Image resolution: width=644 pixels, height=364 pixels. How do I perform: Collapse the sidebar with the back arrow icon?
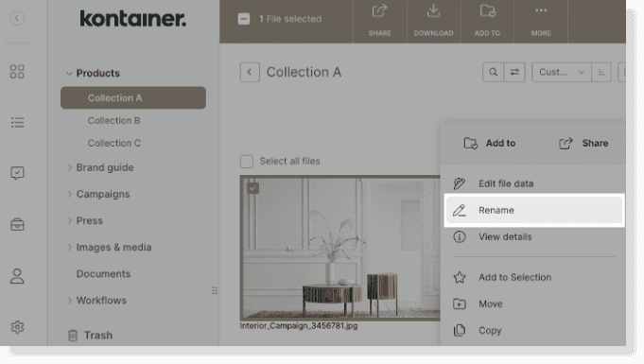pos(17,18)
